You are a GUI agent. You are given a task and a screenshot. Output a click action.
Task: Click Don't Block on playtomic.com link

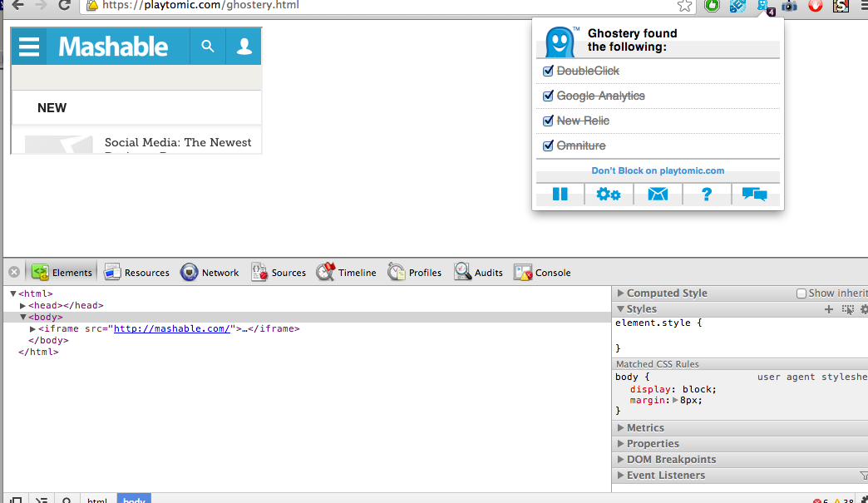pos(658,170)
